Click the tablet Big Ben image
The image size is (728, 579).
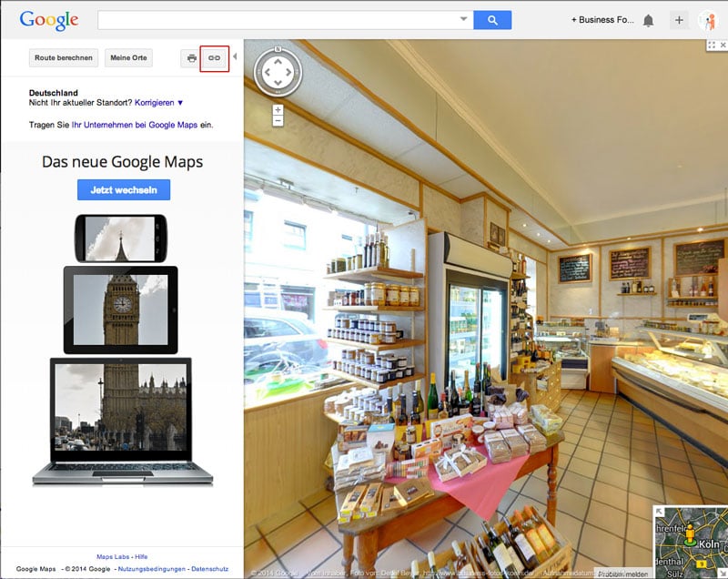[121, 310]
